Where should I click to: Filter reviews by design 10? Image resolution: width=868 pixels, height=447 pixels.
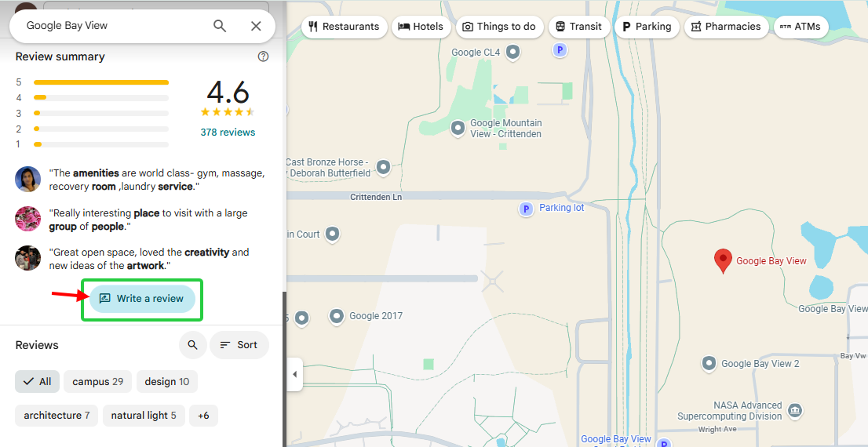[166, 382]
